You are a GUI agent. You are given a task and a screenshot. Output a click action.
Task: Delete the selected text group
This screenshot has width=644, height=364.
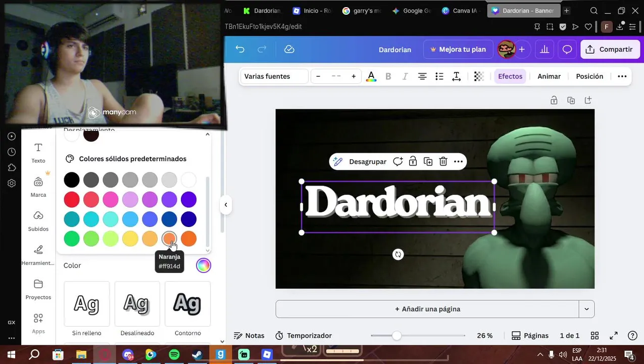(x=443, y=161)
